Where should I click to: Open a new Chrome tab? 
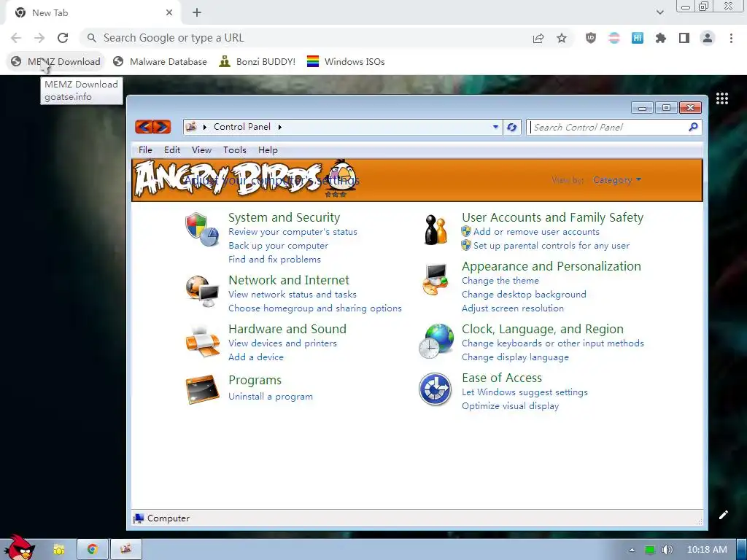[197, 13]
